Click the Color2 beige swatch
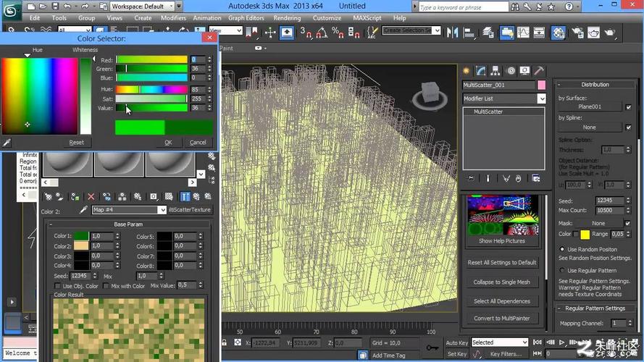The image size is (644, 362). pyautogui.click(x=81, y=246)
